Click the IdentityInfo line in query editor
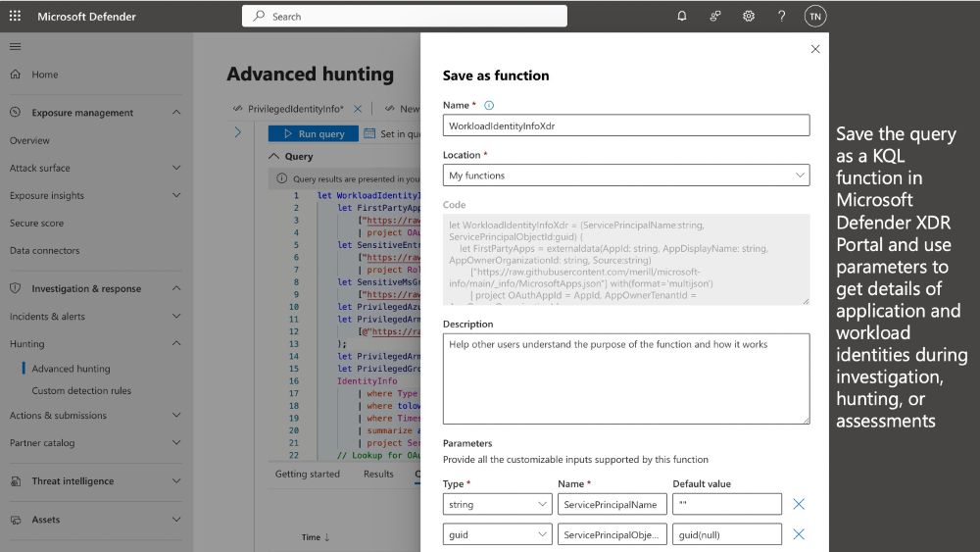 pos(367,380)
